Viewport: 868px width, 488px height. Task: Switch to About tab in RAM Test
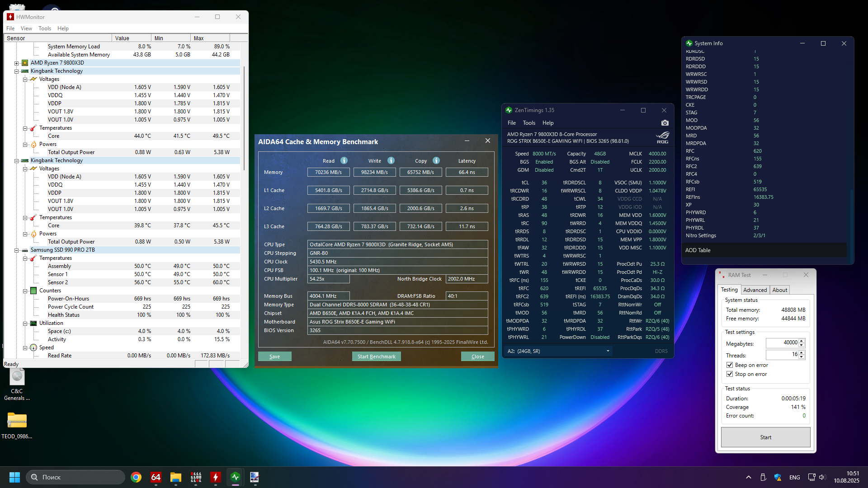click(x=780, y=290)
